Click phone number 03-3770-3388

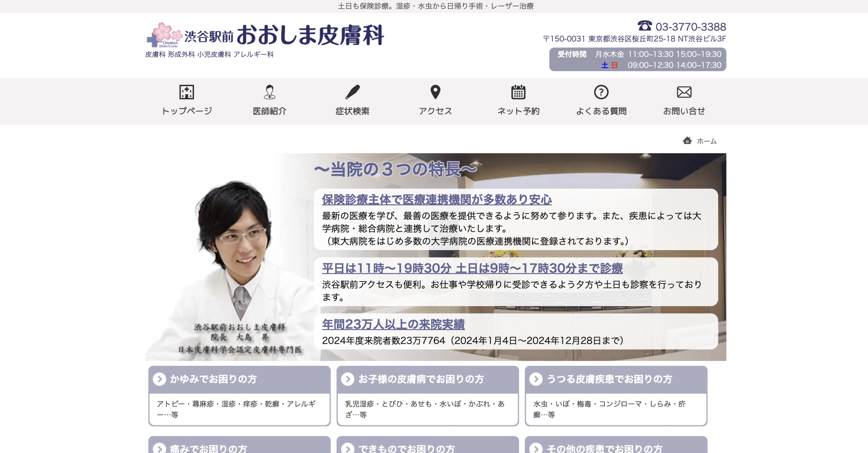click(x=690, y=26)
